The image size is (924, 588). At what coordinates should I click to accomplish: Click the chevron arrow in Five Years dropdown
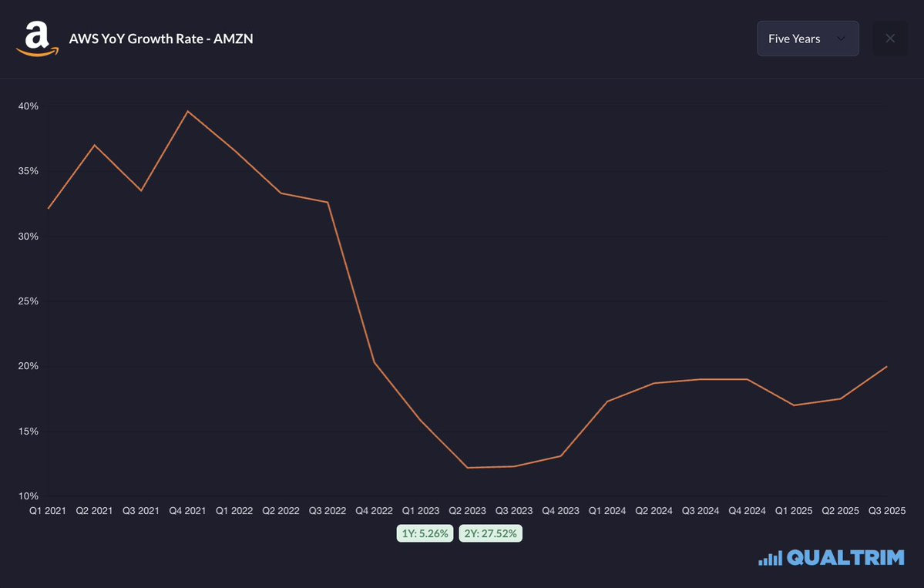841,39
